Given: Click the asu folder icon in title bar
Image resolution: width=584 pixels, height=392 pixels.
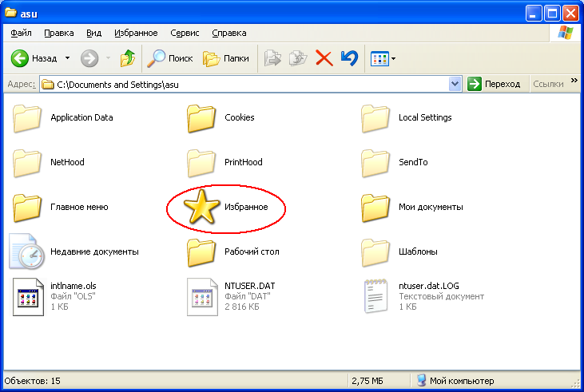Looking at the screenshot, I should click(x=10, y=13).
